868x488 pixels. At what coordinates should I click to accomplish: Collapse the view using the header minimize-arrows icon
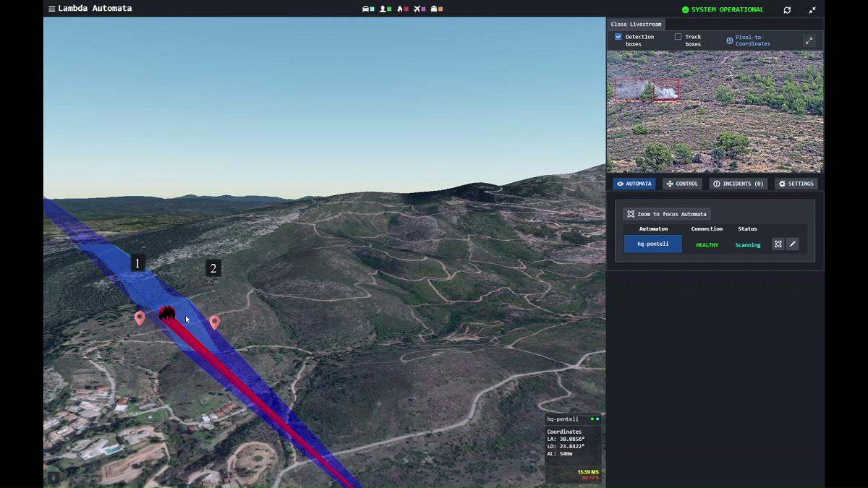coord(812,10)
